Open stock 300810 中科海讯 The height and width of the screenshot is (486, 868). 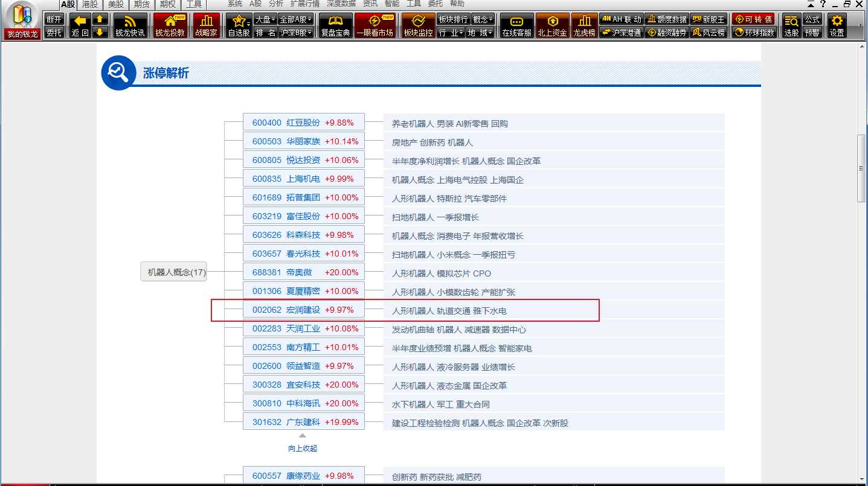tap(303, 403)
